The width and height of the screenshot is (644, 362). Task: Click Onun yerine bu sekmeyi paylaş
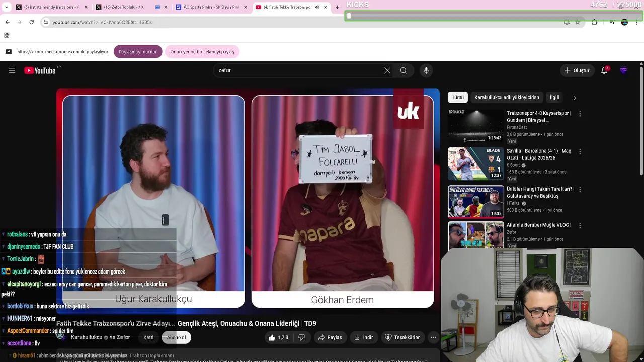tap(202, 52)
